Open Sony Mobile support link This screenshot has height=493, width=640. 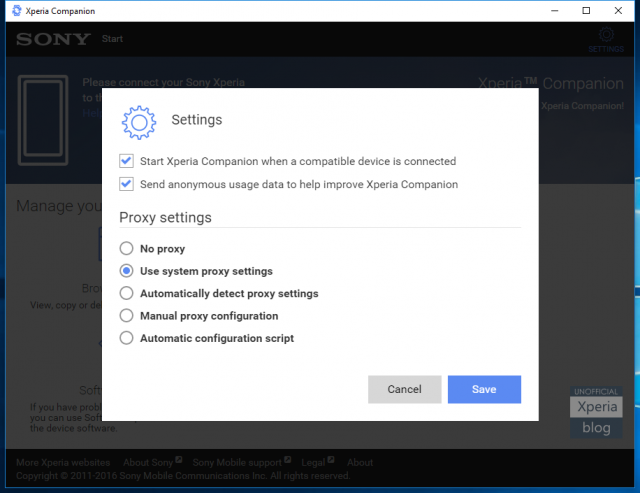point(237,462)
